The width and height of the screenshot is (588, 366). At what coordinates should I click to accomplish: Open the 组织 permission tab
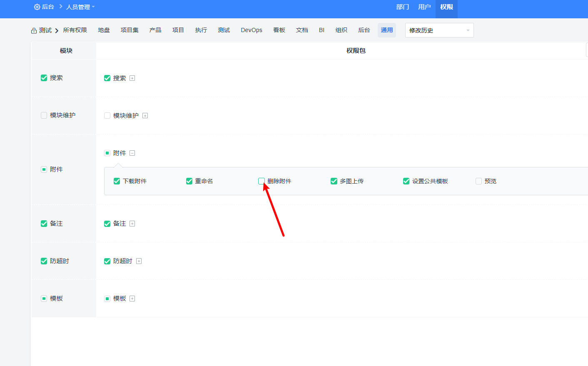(x=341, y=30)
